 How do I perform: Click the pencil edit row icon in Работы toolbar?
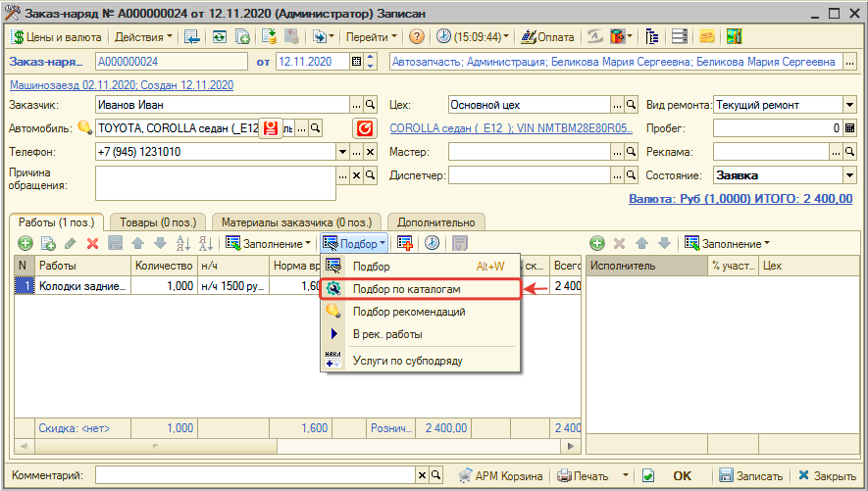[71, 243]
